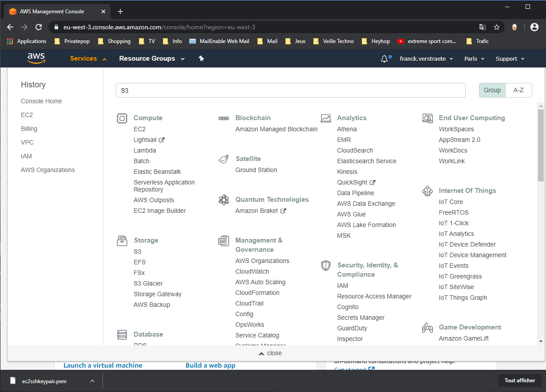Open options arrow for ec2sshkeypair.pem download
This screenshot has width=546, height=392.
pyautogui.click(x=92, y=381)
